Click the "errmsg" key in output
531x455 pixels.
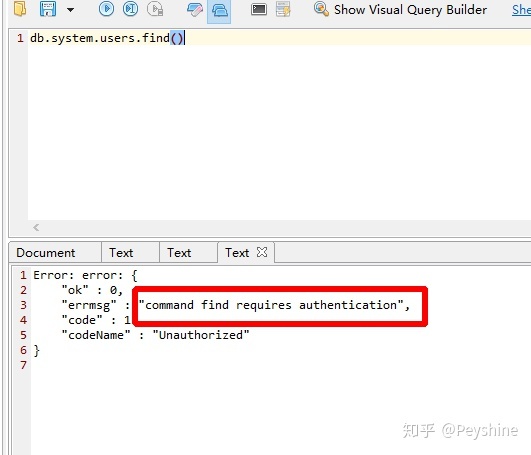point(89,305)
